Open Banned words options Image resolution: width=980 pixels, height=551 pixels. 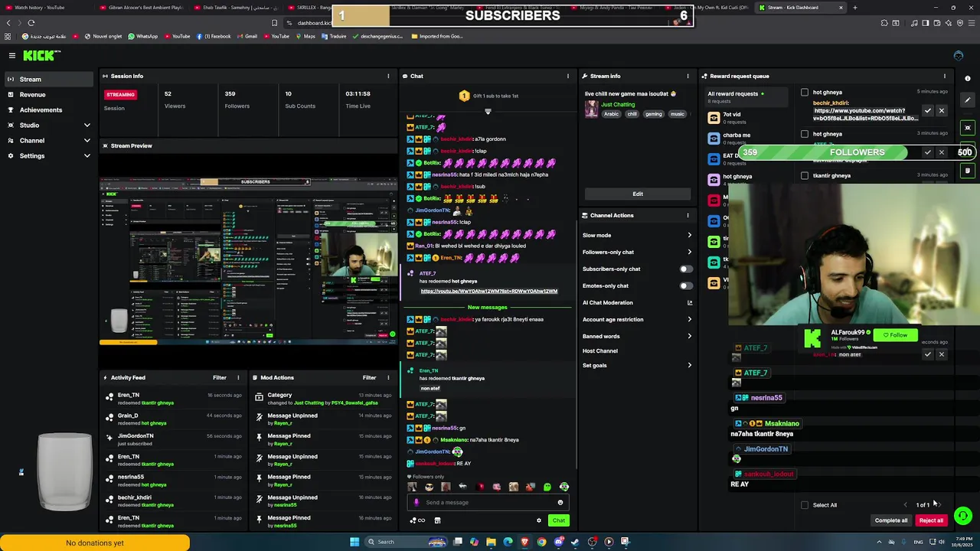point(637,336)
